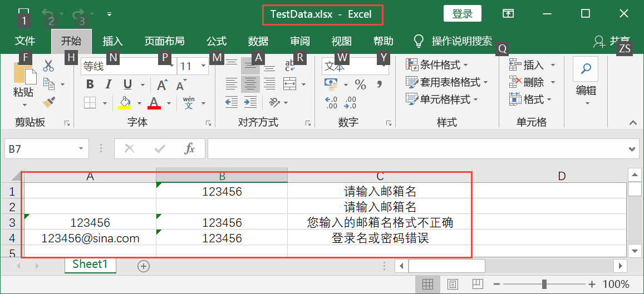Click the 登录 sign-in button
The width and height of the screenshot is (644, 294).
point(462,14)
